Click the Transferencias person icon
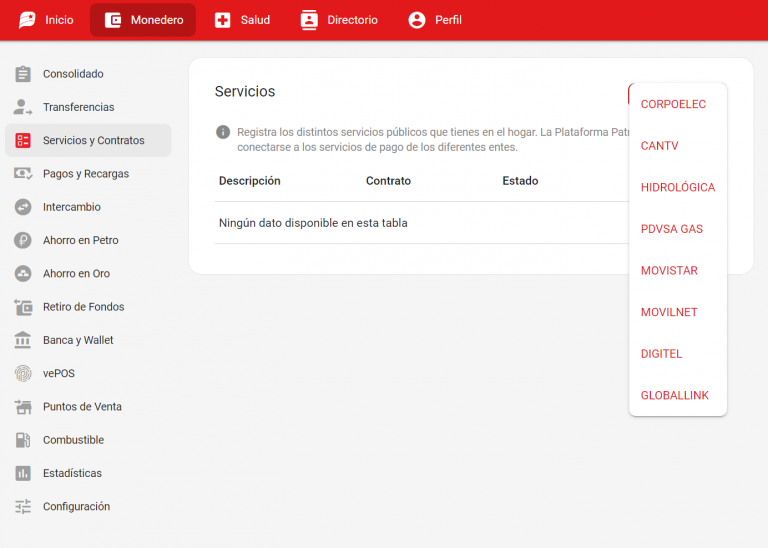The height and width of the screenshot is (548, 768). [23, 107]
